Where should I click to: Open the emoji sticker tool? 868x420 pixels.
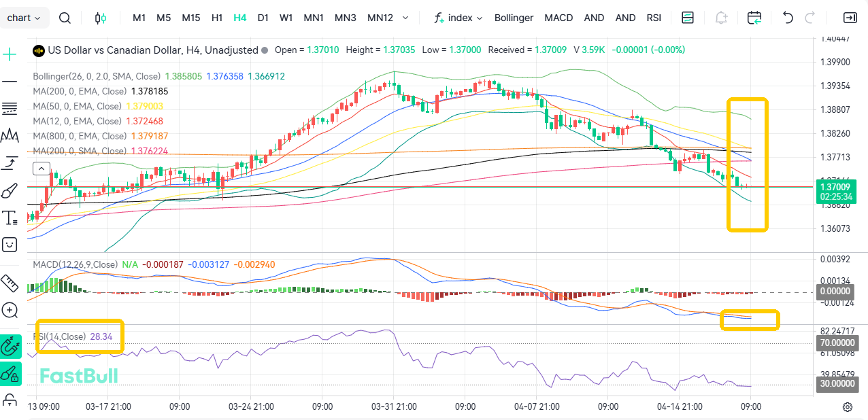[x=10, y=245]
